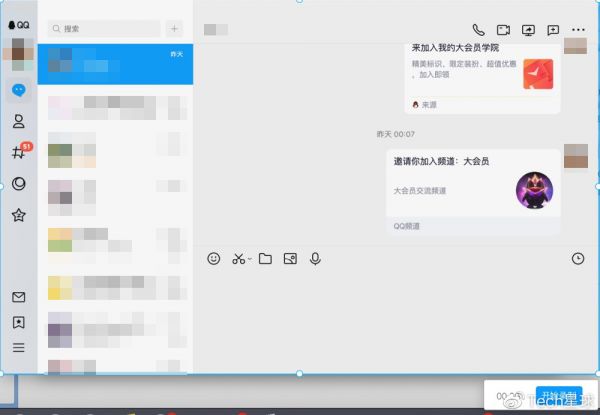Viewport: 600px width, 415px height.
Task: Open the mail icon in sidebar
Action: click(18, 297)
